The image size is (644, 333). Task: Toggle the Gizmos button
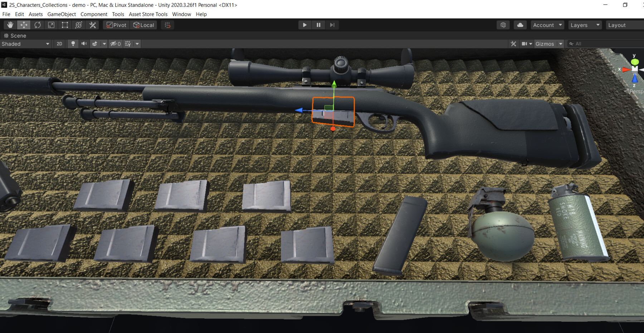(545, 44)
